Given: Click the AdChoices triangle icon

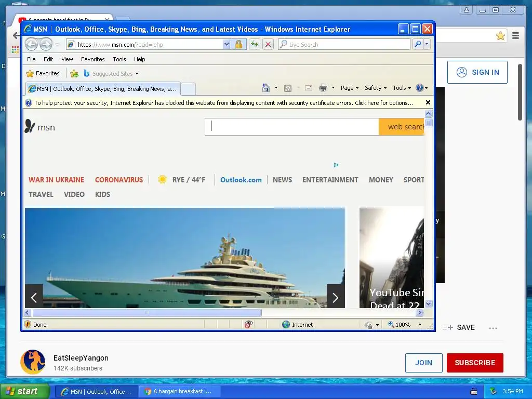Looking at the screenshot, I should (336, 165).
